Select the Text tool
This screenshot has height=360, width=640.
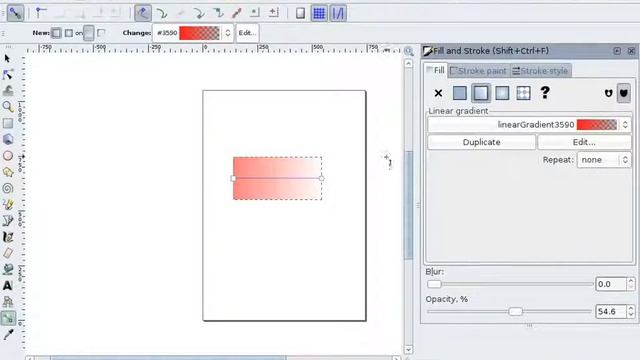[x=8, y=285]
